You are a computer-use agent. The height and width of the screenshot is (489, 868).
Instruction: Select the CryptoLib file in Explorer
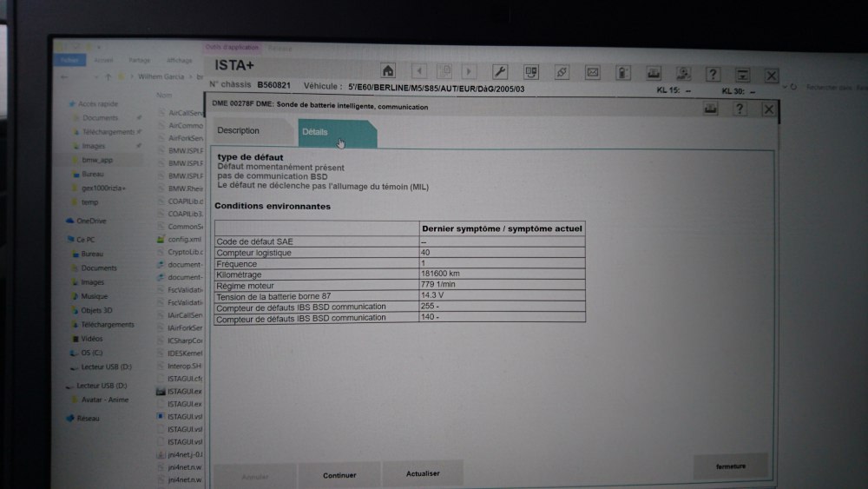pos(186,252)
